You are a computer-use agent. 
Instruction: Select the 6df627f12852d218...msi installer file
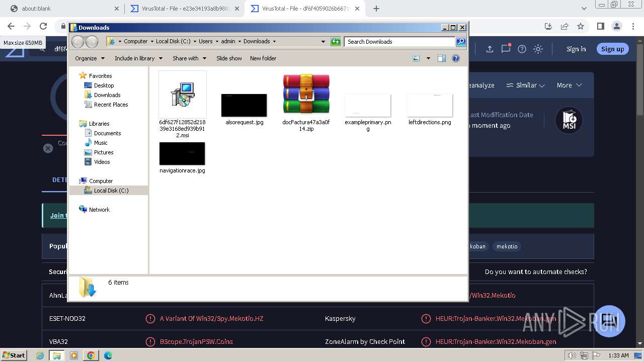(x=182, y=104)
